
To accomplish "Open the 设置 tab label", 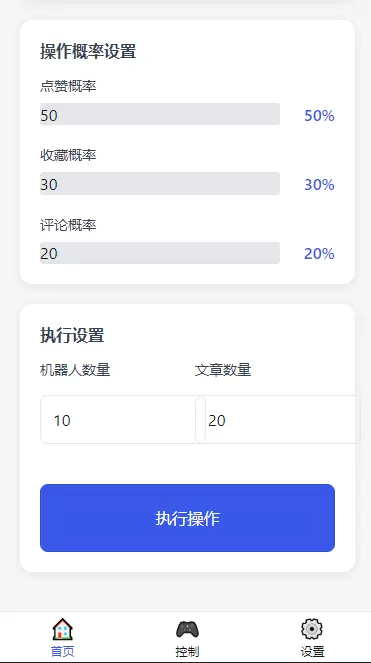I will (312, 651).
